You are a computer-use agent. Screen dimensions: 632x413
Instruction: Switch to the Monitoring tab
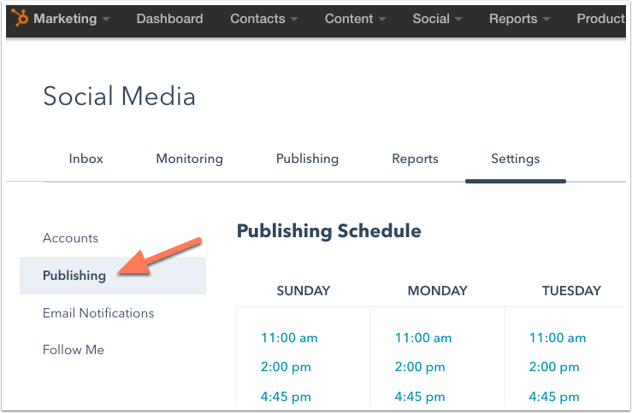(x=189, y=159)
